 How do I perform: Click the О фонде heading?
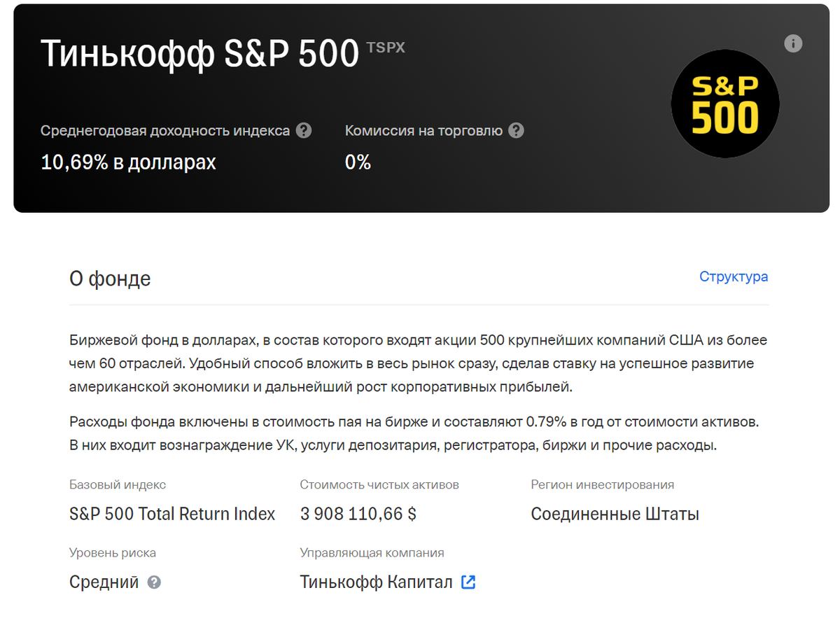pos(110,279)
